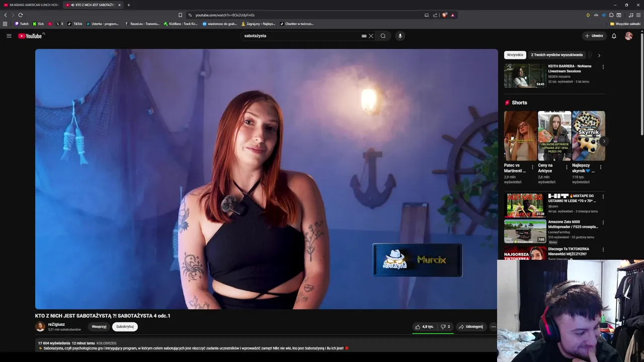
Task: Click the browser address bar URL
Action: tap(225, 15)
